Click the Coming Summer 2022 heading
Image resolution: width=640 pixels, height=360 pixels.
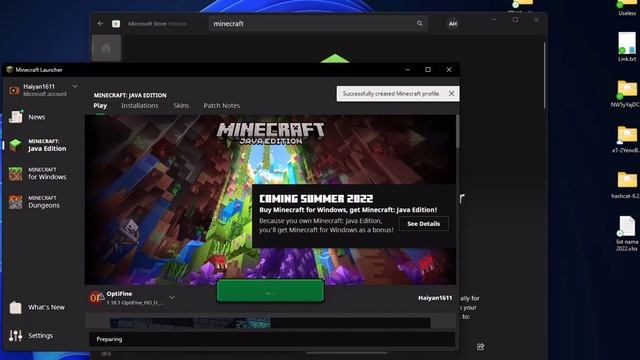tap(316, 199)
